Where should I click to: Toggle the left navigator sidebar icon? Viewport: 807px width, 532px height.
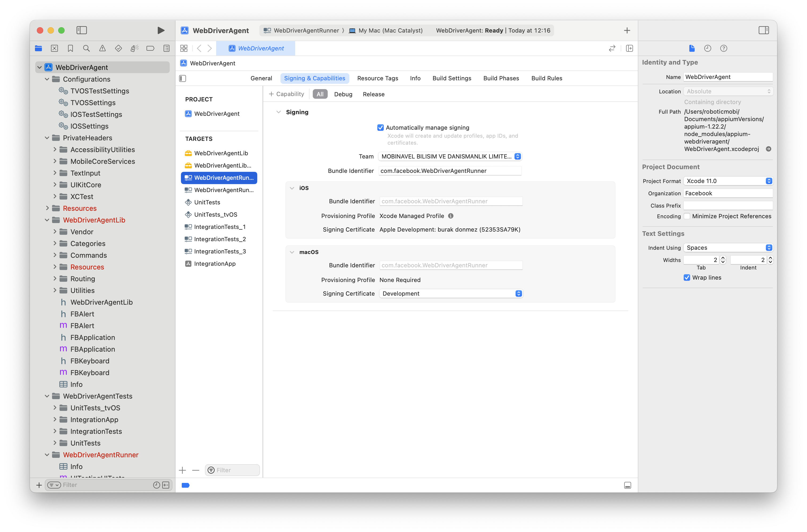[x=82, y=30]
